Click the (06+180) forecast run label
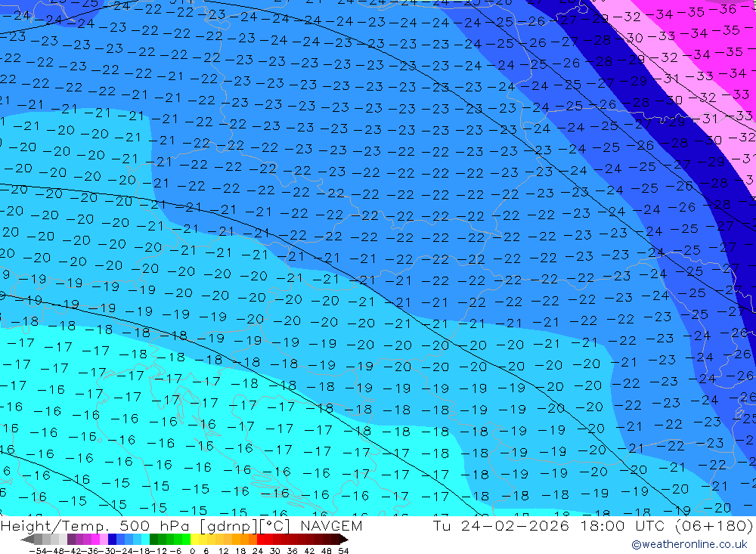This screenshot has width=756, height=554. 714,525
